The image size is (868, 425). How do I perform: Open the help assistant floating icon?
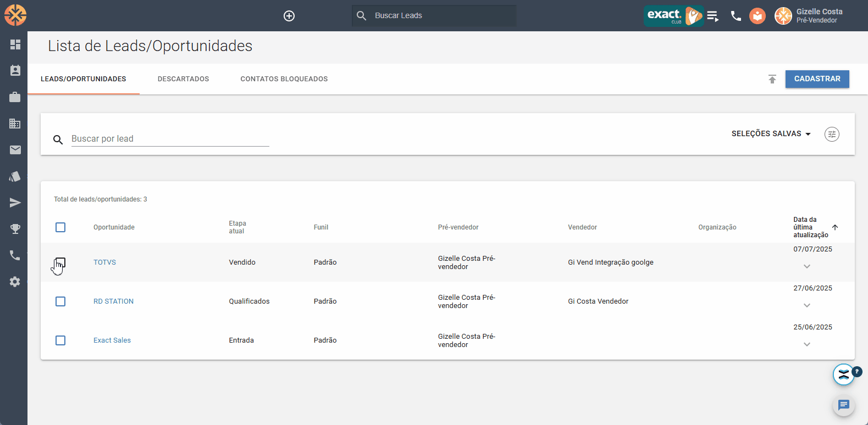pyautogui.click(x=844, y=374)
